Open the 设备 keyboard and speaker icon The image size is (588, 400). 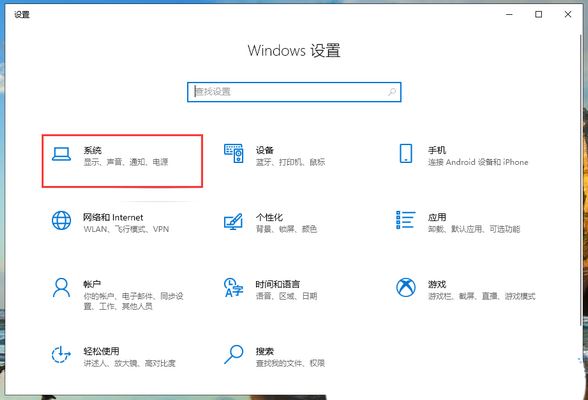pyautogui.click(x=234, y=154)
